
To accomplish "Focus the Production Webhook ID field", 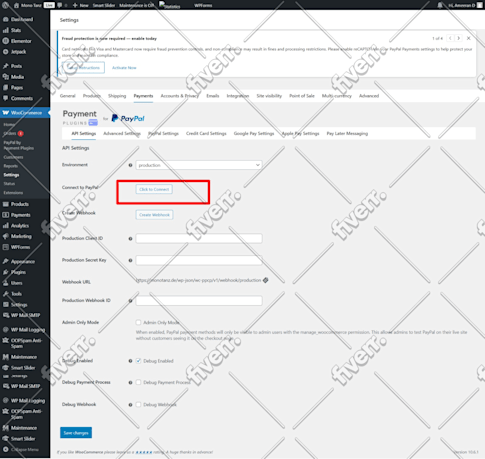I will pos(199,301).
